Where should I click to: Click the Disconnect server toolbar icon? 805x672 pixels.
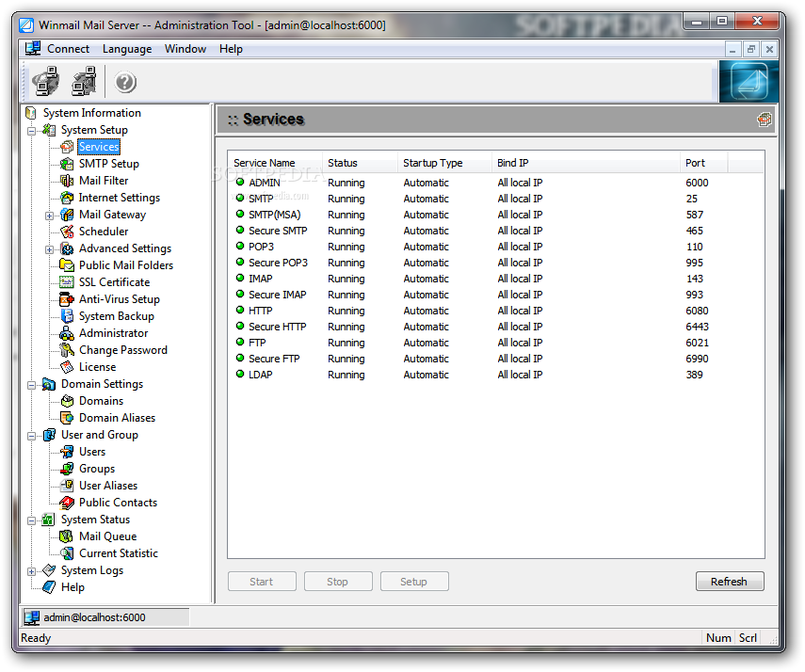(x=84, y=81)
